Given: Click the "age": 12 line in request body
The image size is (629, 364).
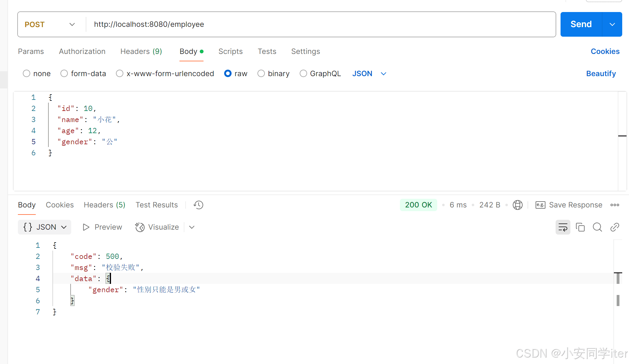Looking at the screenshot, I should coord(79,131).
